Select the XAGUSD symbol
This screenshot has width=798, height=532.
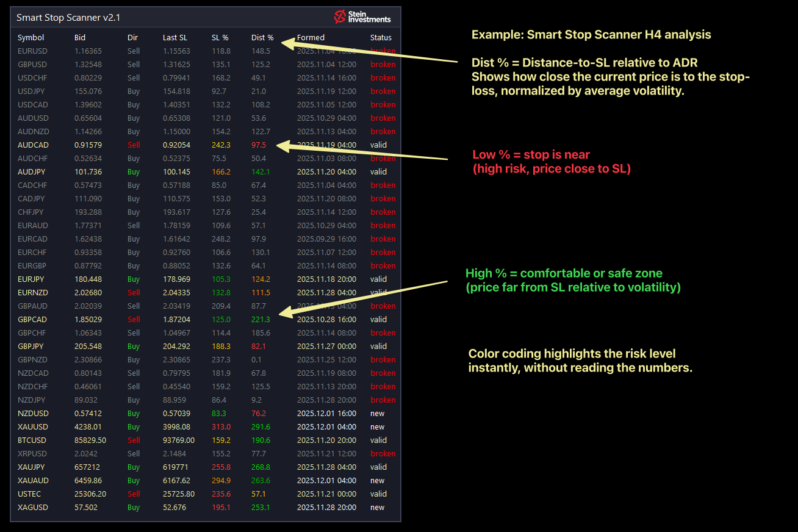pos(32,508)
